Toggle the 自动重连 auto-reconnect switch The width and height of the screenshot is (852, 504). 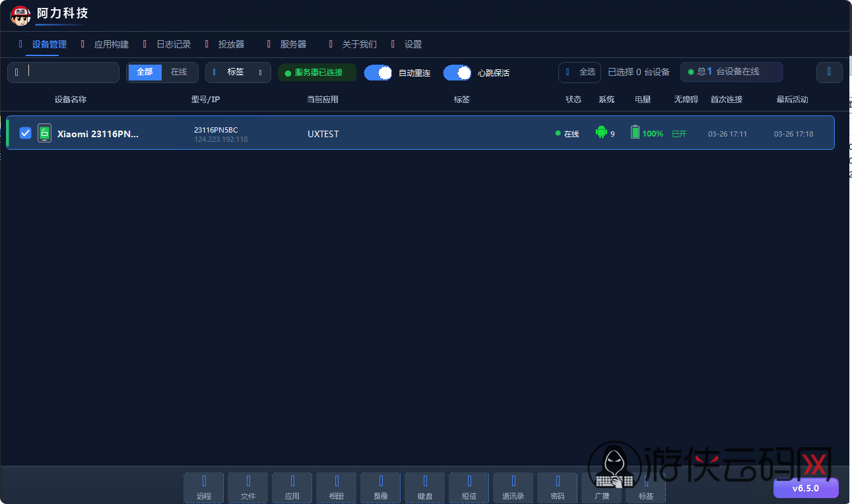pyautogui.click(x=379, y=73)
